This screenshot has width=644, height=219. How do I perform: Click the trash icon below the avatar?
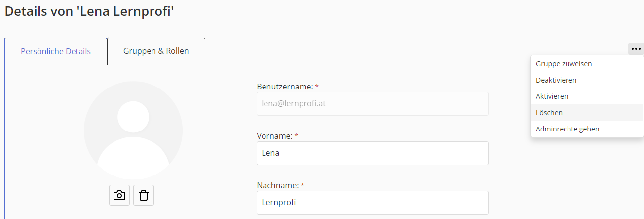tap(144, 195)
